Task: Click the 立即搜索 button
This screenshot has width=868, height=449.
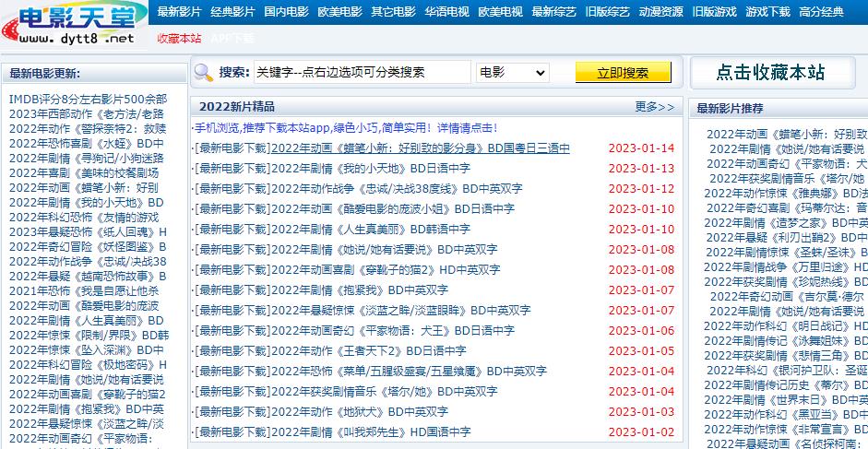Action: 623,73
